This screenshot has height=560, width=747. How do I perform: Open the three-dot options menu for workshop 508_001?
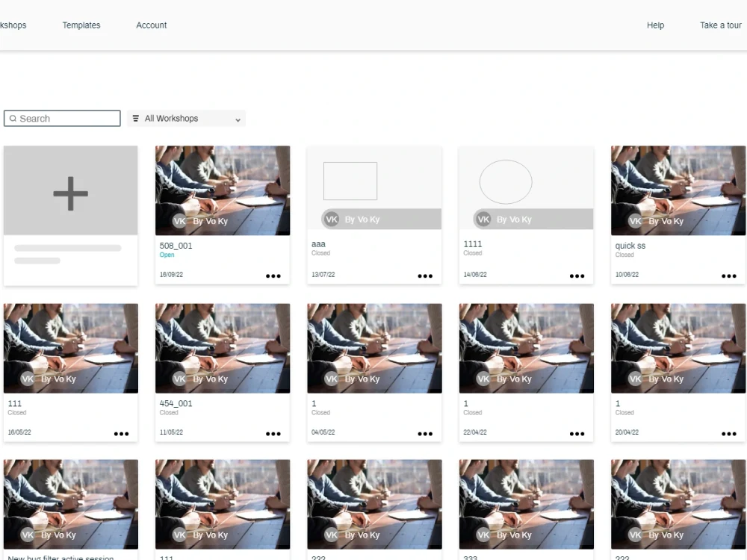tap(273, 276)
